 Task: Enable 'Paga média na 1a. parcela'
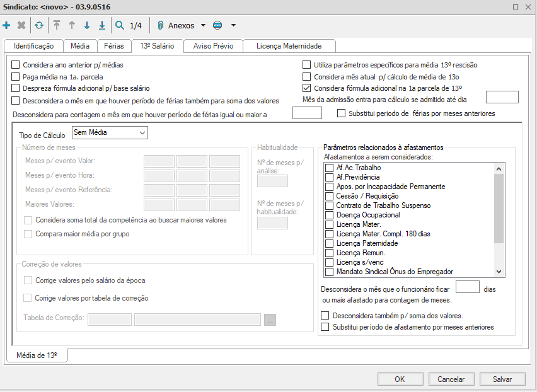pos(16,77)
